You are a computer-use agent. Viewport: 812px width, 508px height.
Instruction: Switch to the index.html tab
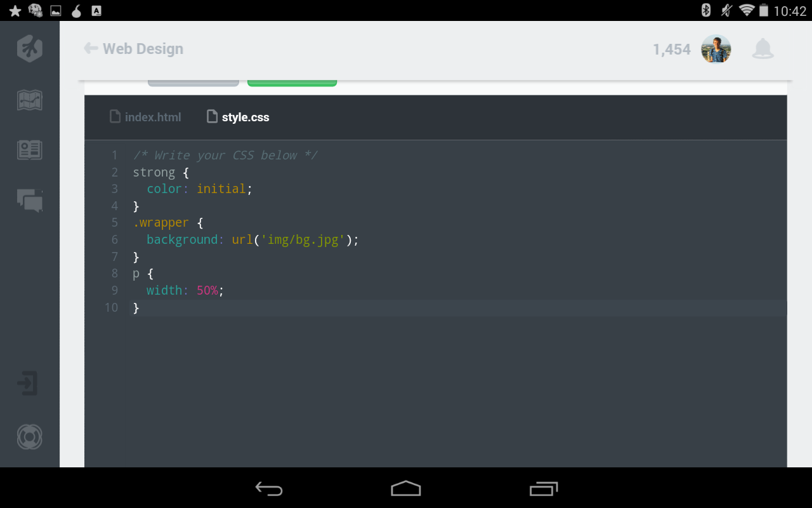pyautogui.click(x=146, y=117)
